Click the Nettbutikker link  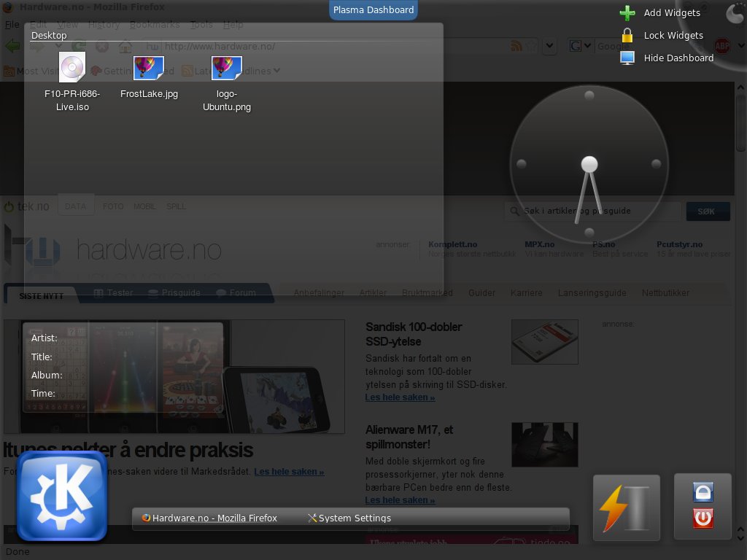[665, 293]
